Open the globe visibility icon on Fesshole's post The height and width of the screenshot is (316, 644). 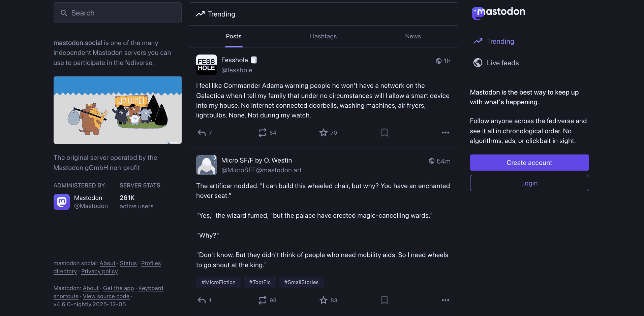coord(438,61)
